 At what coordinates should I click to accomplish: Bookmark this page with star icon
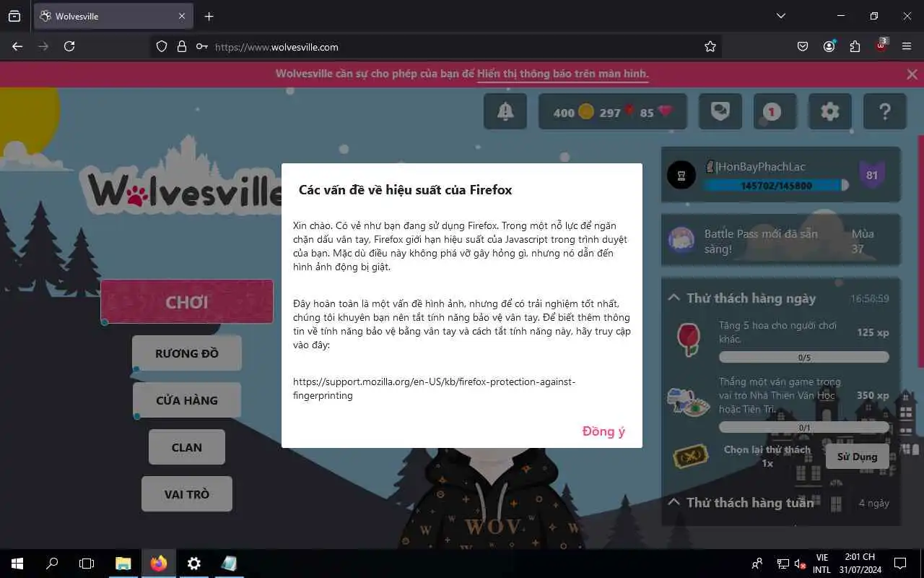click(x=710, y=46)
